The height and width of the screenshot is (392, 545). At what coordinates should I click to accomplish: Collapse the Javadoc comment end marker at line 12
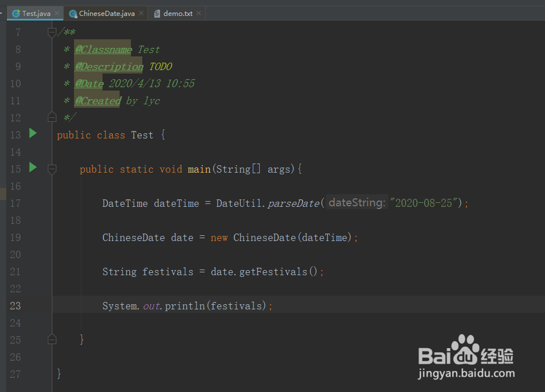pos(52,117)
